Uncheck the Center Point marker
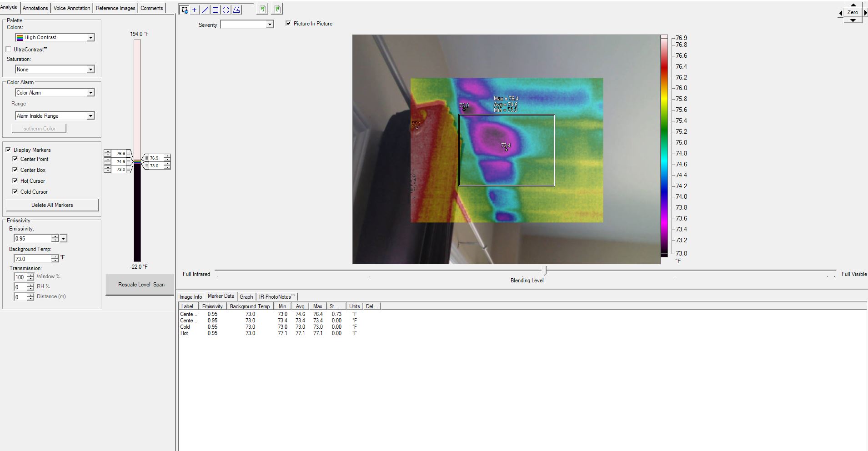 coord(15,159)
